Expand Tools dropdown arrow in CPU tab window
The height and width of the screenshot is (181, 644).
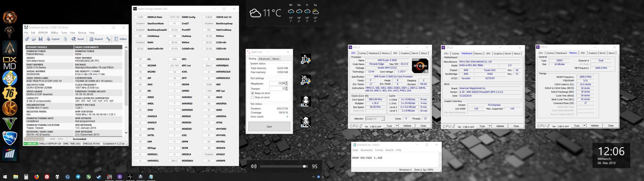point(397,126)
